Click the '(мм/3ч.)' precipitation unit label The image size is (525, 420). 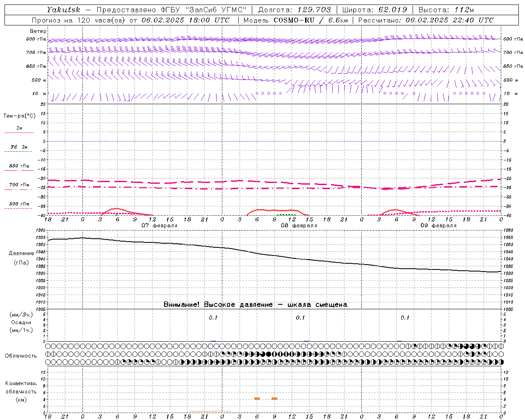(x=21, y=315)
